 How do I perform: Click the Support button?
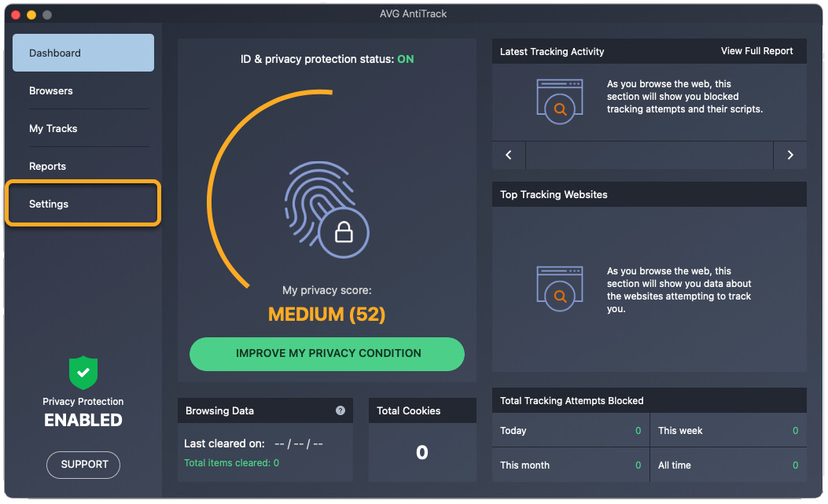pos(83,465)
